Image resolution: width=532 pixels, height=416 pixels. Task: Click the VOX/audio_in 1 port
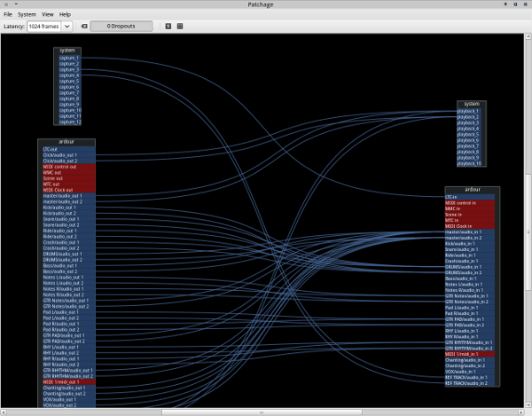[x=470, y=372]
